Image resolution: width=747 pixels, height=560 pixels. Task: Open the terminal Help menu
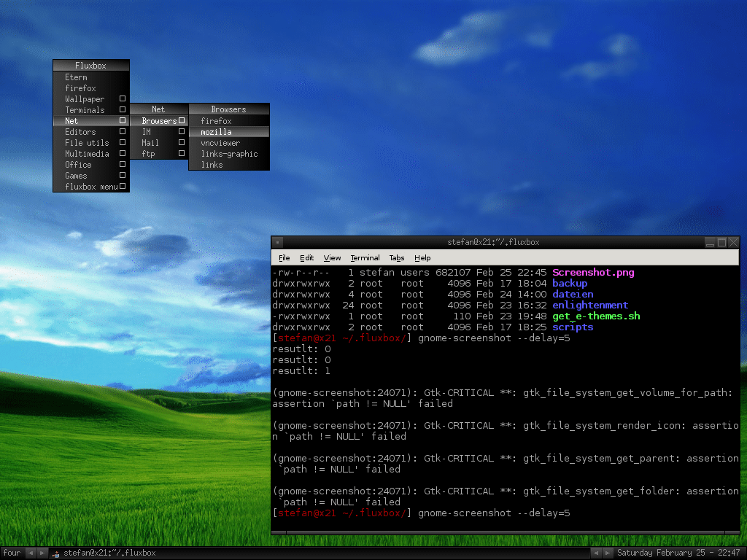422,257
